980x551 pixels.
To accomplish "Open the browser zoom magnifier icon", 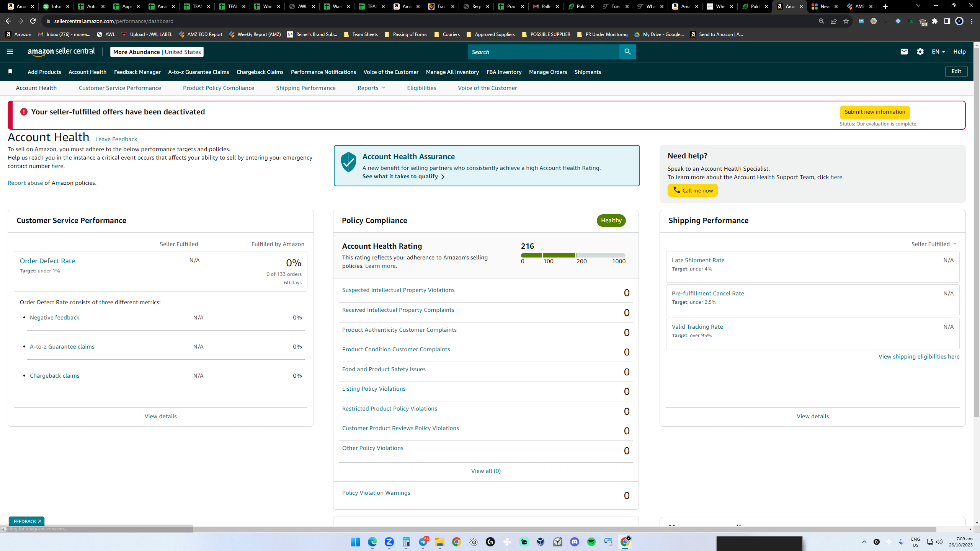I will (x=822, y=21).
